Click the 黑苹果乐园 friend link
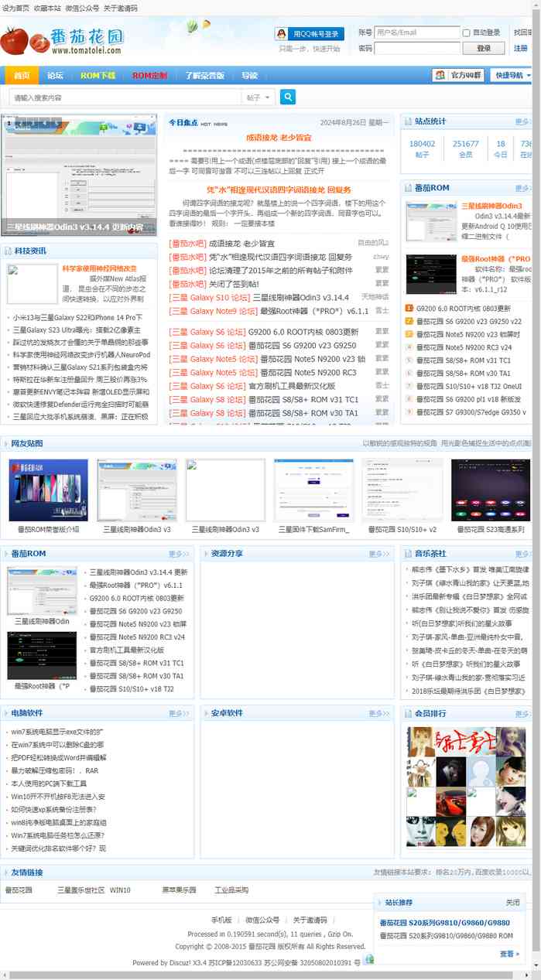This screenshot has width=541, height=980. coord(179,890)
